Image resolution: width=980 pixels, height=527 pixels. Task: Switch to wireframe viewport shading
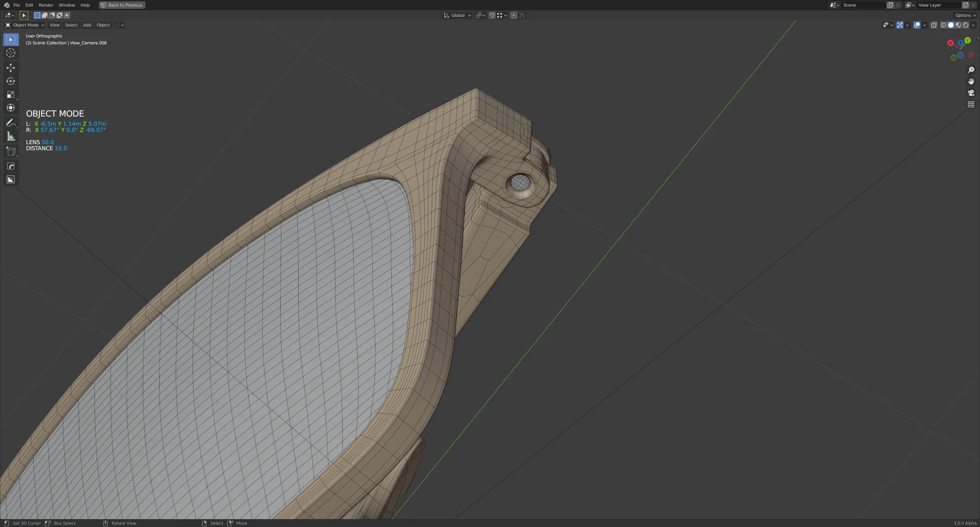coord(944,25)
